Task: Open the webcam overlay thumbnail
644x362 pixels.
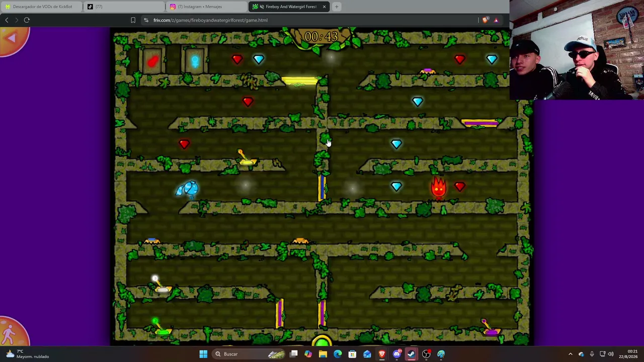Action: coord(577,50)
